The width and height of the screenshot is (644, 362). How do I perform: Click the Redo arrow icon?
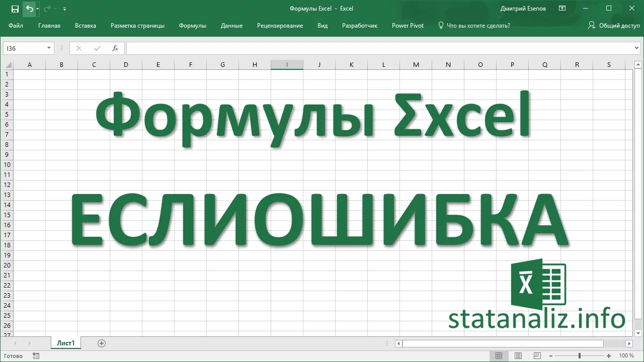click(x=48, y=9)
